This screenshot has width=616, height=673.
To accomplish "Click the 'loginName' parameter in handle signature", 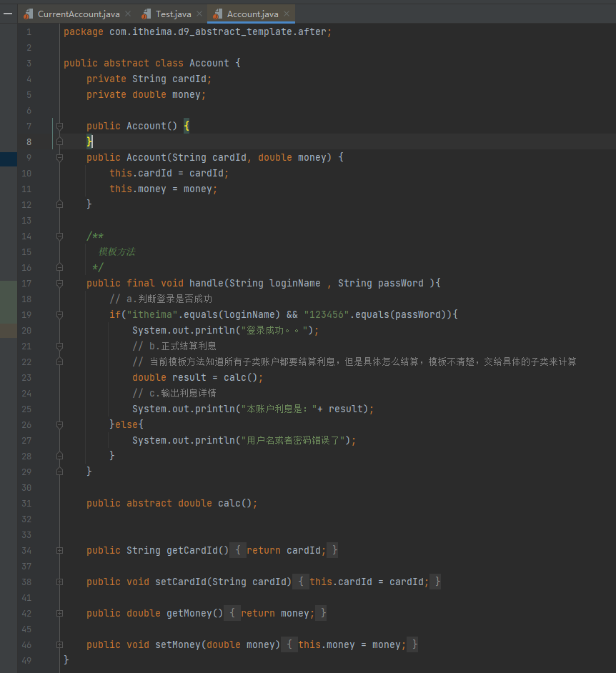I will (295, 284).
